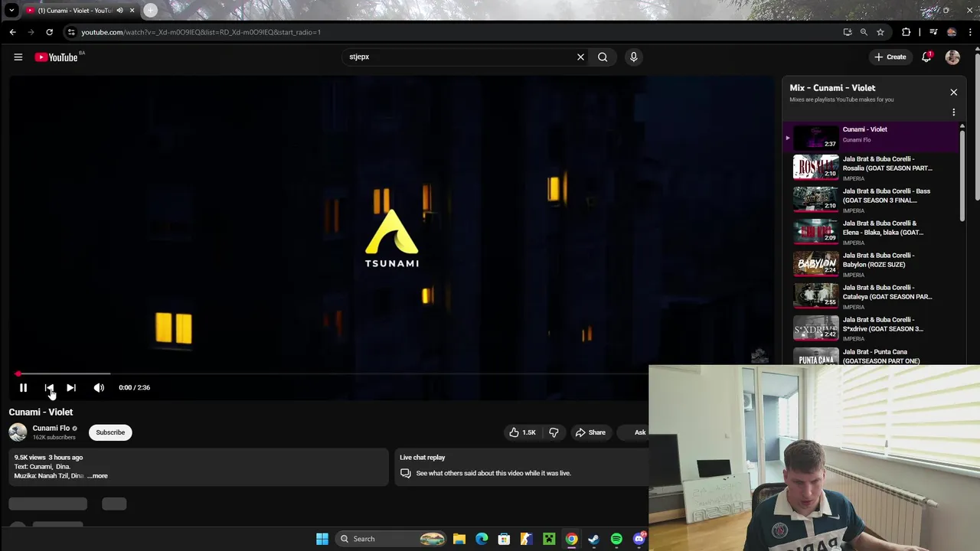Open the Chrome extensions puzzle icon

click(906, 32)
